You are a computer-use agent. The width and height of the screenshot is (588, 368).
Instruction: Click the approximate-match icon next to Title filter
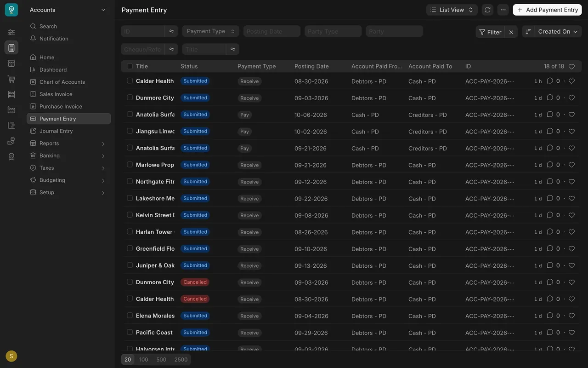232,49
